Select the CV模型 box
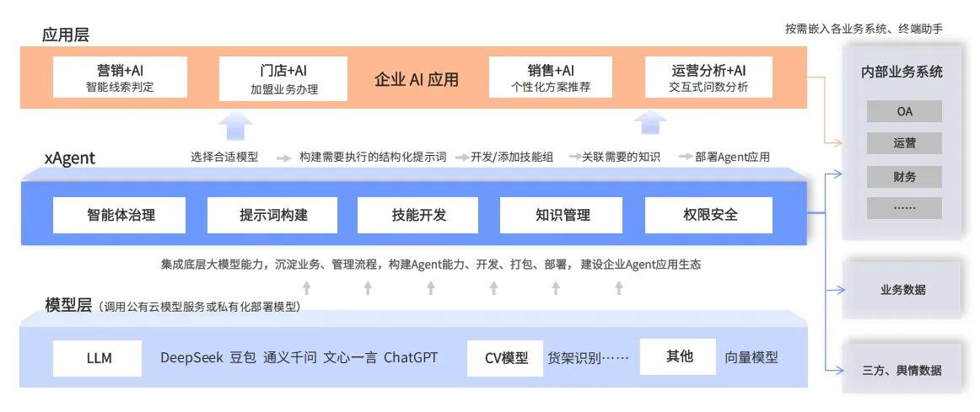 click(505, 358)
